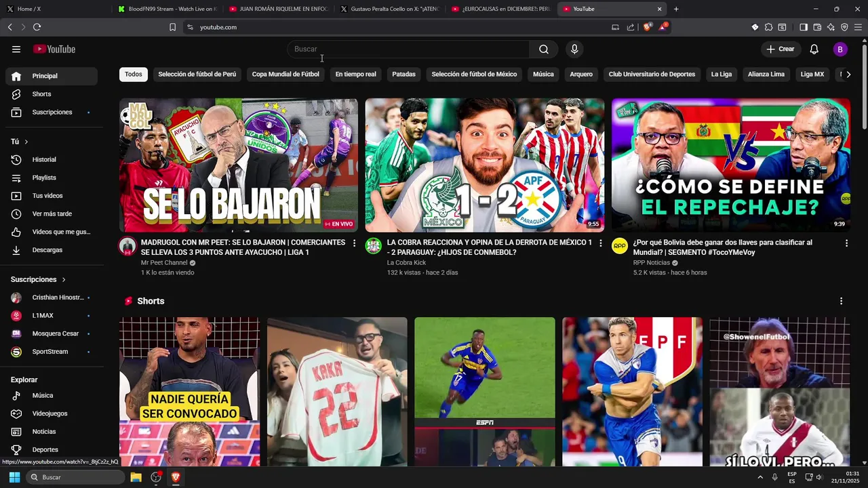This screenshot has height=488, width=868.
Task: Select the La Liga chip
Action: coord(722,75)
